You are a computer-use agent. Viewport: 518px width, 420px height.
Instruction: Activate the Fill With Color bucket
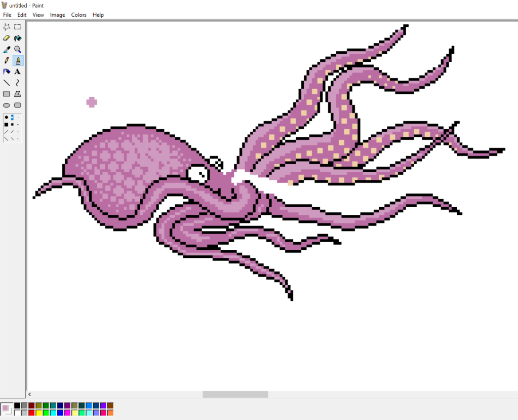[18, 38]
